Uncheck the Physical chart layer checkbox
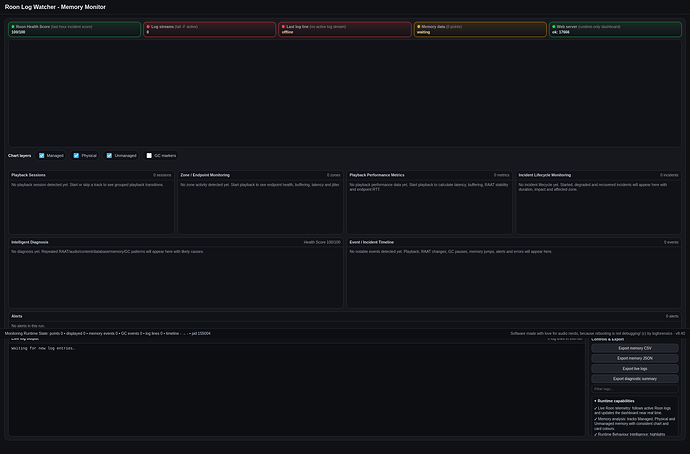Viewport: 690px width, 454px height. 76,156
